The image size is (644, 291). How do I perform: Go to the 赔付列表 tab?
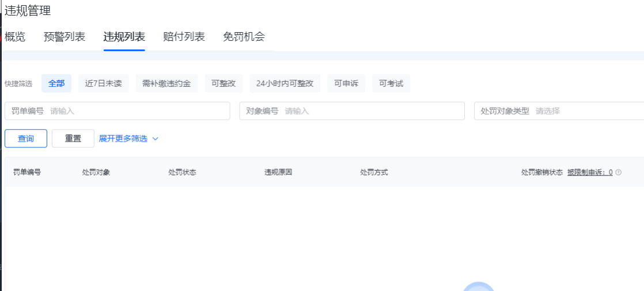tap(184, 37)
